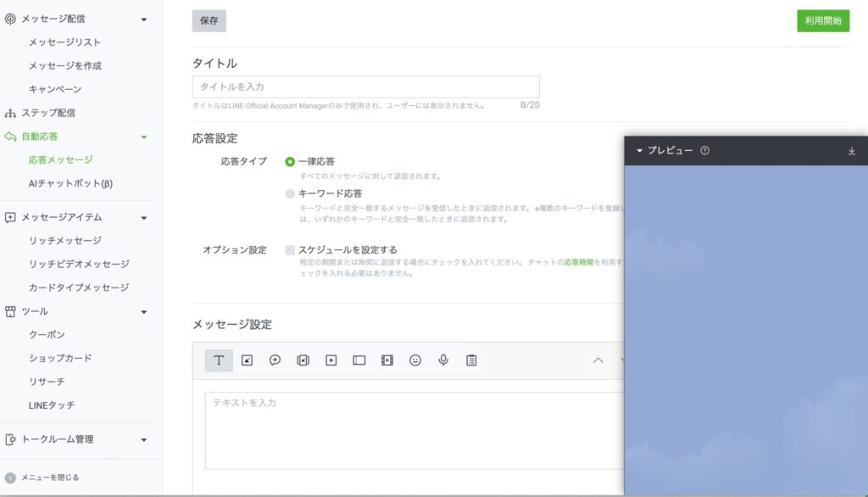The image size is (868, 497).
Task: Expand the トークルーム管理 section
Action: (x=143, y=441)
